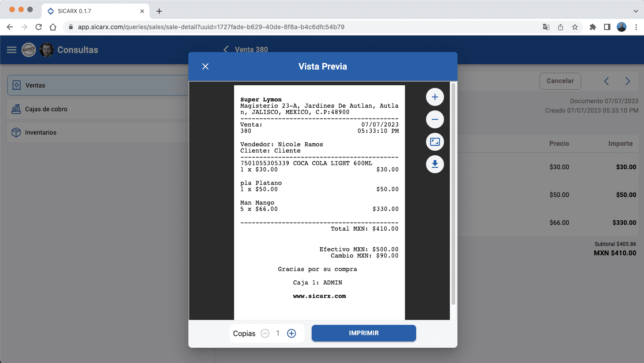Zoom in on the receipt preview
Image resolution: width=644 pixels, height=363 pixels.
coord(435,97)
